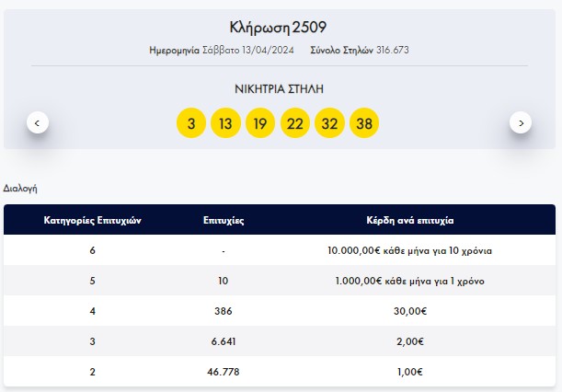Image resolution: width=562 pixels, height=392 pixels.
Task: Click the Κλήρωση 2509 title
Action: (278, 26)
